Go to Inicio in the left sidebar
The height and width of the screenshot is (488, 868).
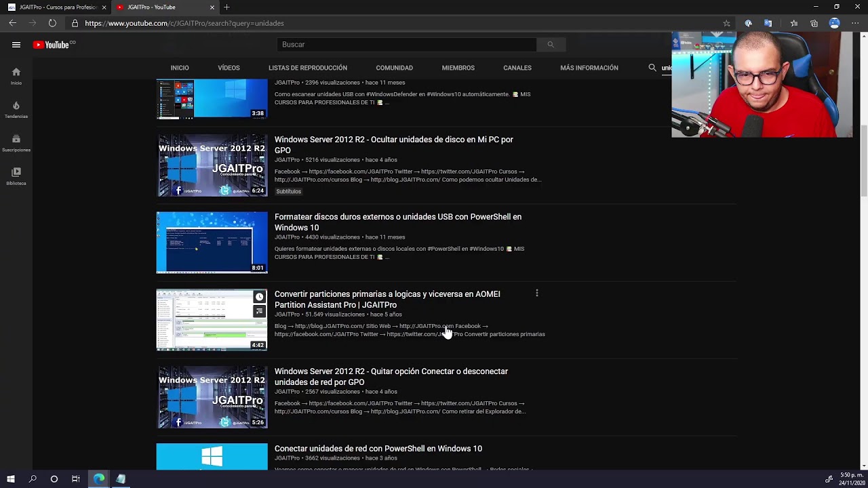16,76
